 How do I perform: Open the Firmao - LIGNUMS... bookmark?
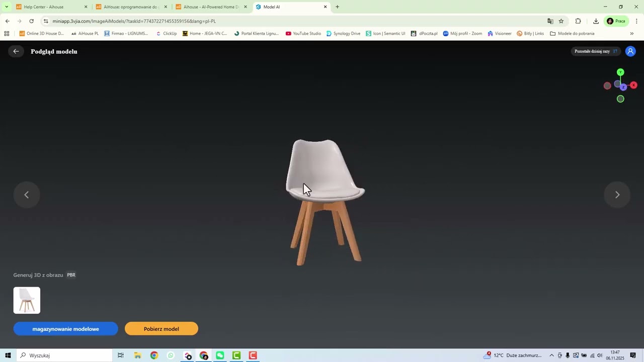[x=126, y=34]
